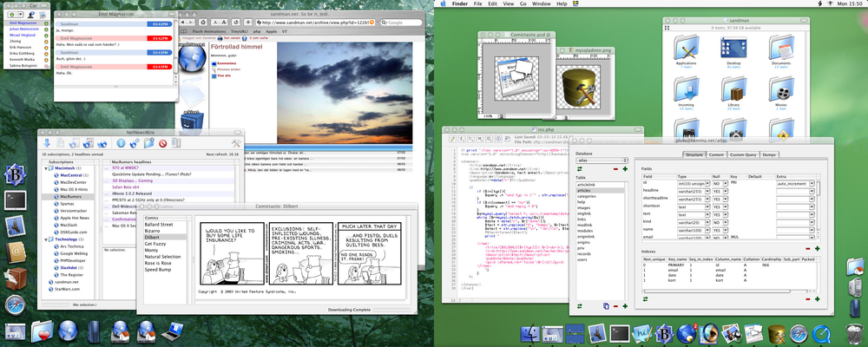
Task: Collapse the Macintosh subscriptions group
Action: pyautogui.click(x=45, y=167)
